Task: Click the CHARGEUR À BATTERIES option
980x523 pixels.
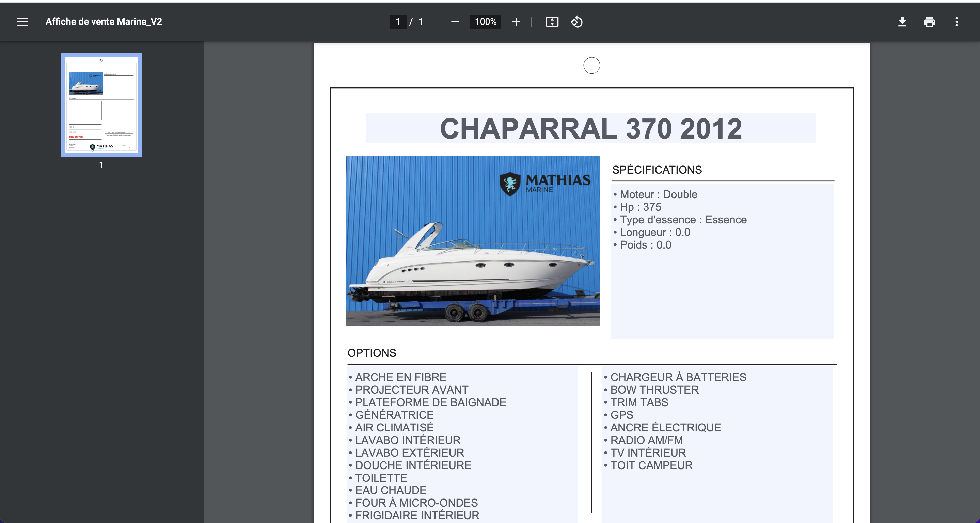Action: click(x=675, y=377)
